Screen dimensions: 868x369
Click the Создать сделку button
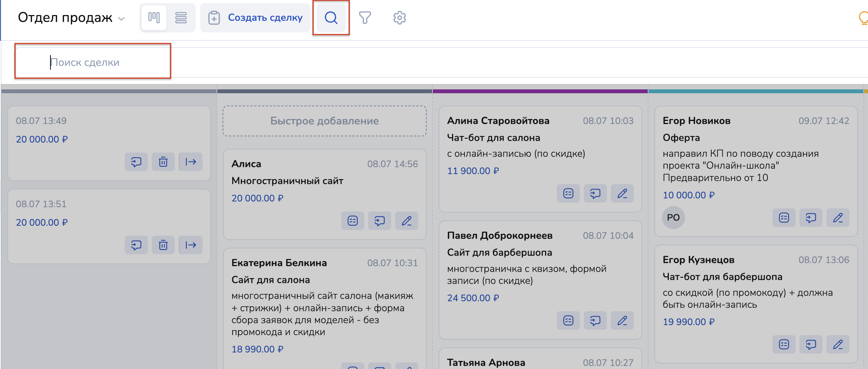pos(256,18)
